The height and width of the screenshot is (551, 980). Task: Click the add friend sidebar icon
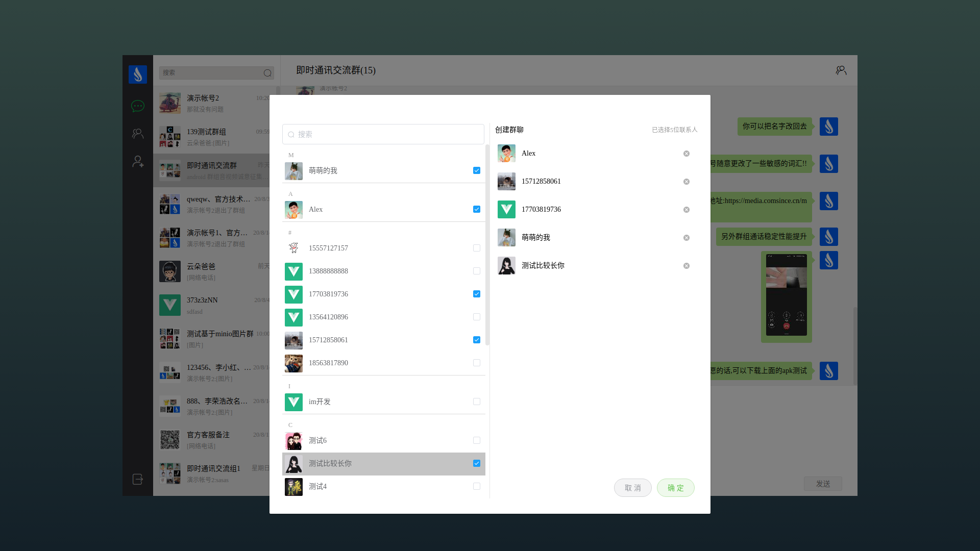pyautogui.click(x=138, y=161)
